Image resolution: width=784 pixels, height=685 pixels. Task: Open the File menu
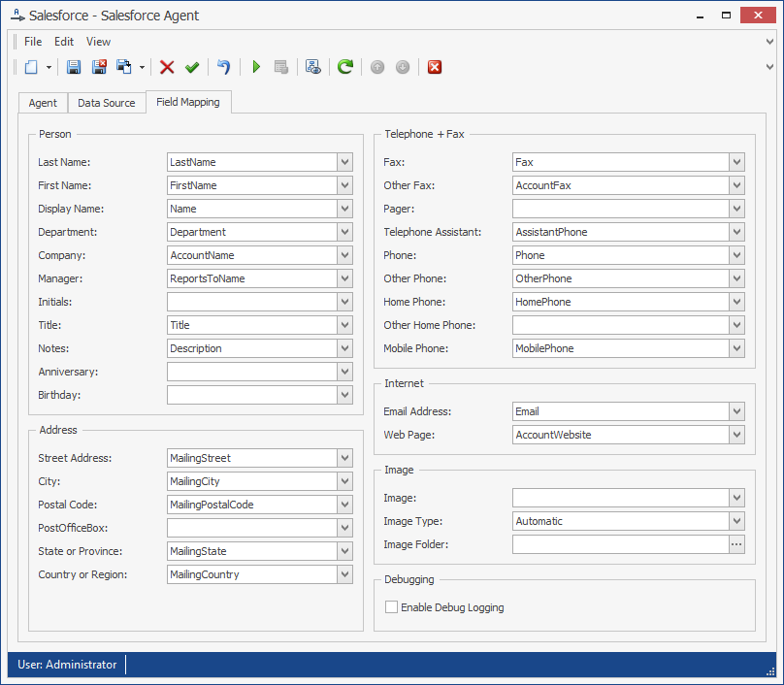coord(33,42)
